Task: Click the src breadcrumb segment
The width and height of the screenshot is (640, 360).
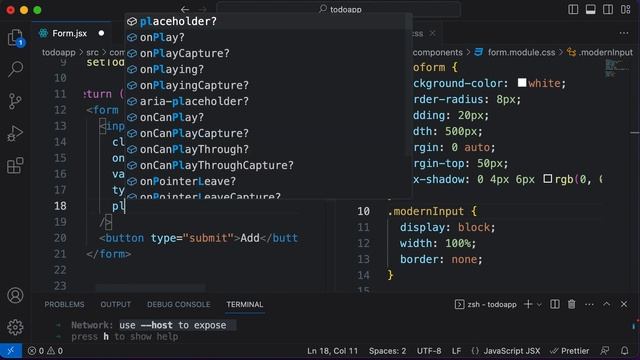Action: tap(92, 52)
